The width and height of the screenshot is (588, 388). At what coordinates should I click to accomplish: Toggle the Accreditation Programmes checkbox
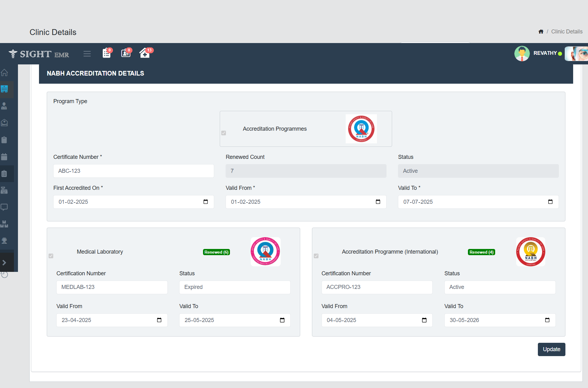click(x=223, y=133)
